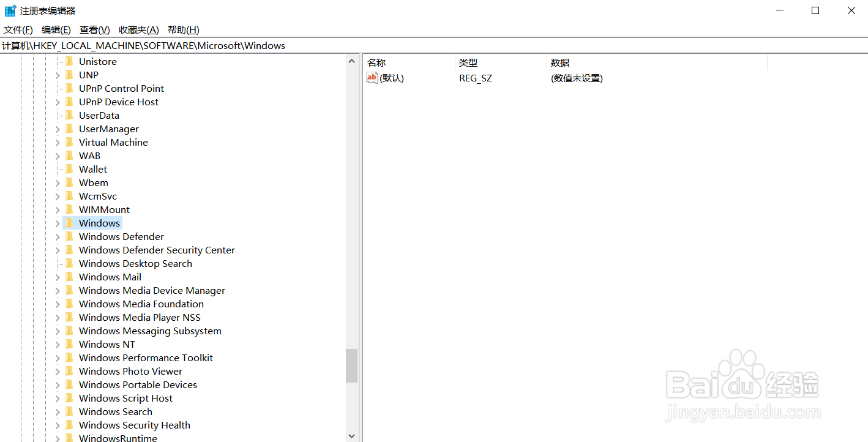Screen dimensions: 868x442
Task: Select the Windows Photo Viewer folder icon
Action: 69,371
